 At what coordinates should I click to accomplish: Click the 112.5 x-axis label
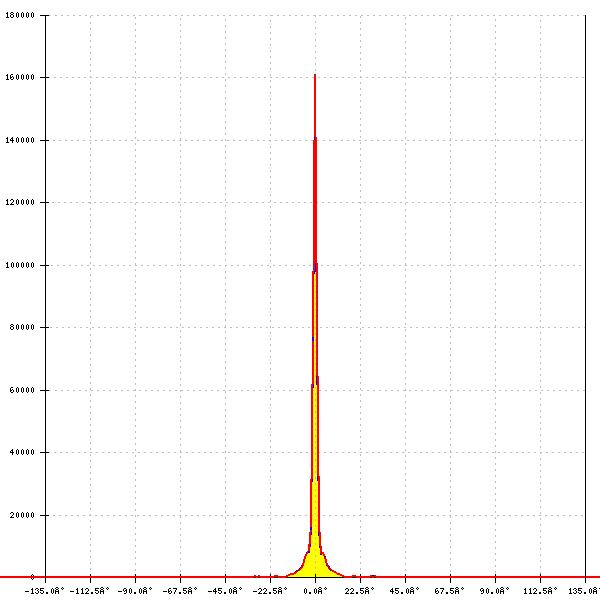click(x=540, y=591)
